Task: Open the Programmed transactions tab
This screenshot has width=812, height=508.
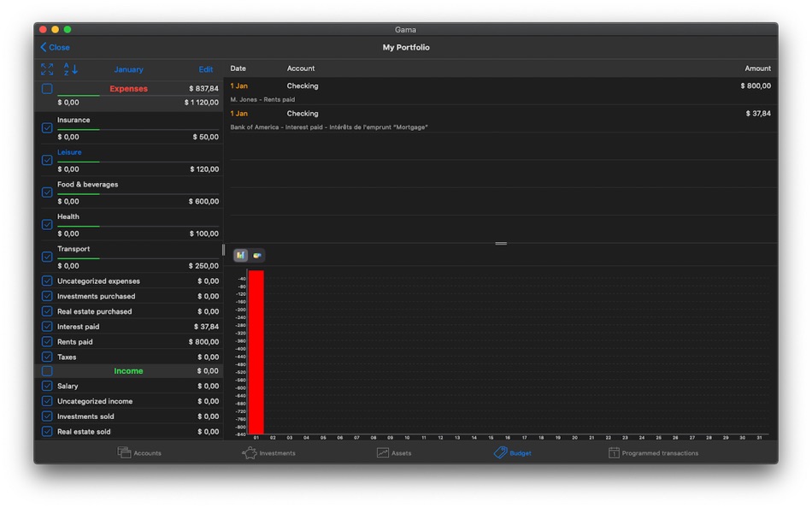Action: click(653, 452)
